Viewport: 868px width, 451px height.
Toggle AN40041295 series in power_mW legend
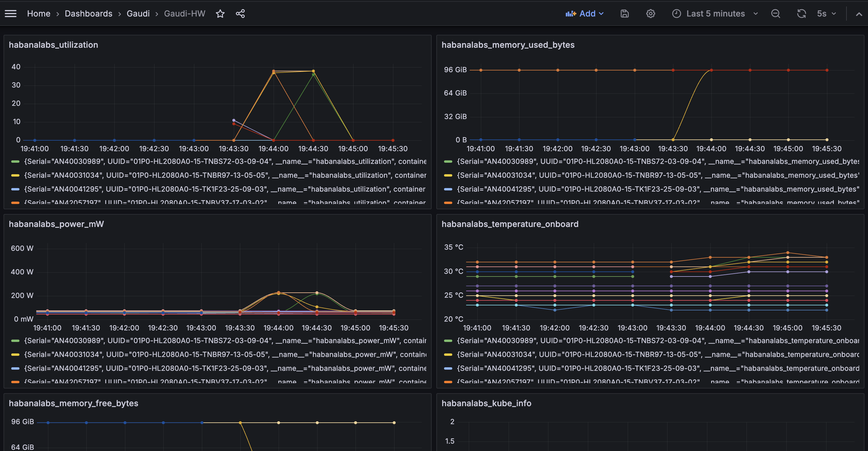point(225,368)
